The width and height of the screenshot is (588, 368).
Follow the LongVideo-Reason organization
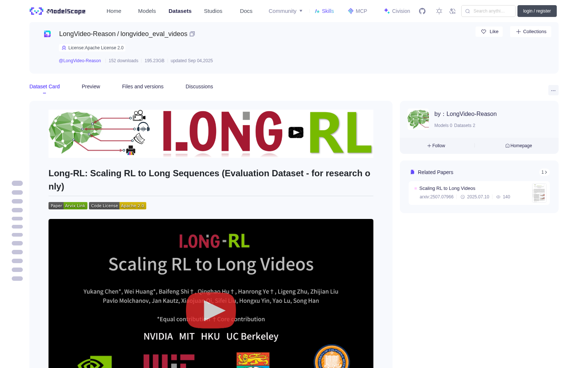[436, 146]
